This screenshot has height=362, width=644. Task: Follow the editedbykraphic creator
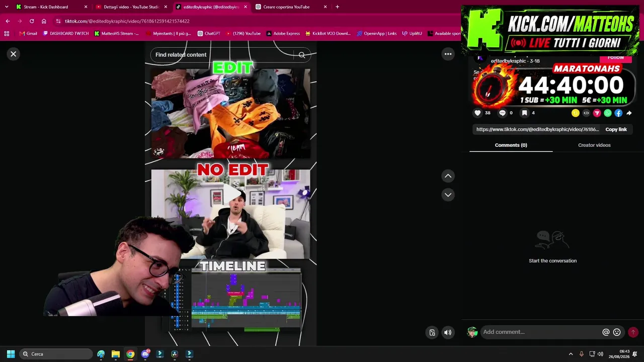615,57
